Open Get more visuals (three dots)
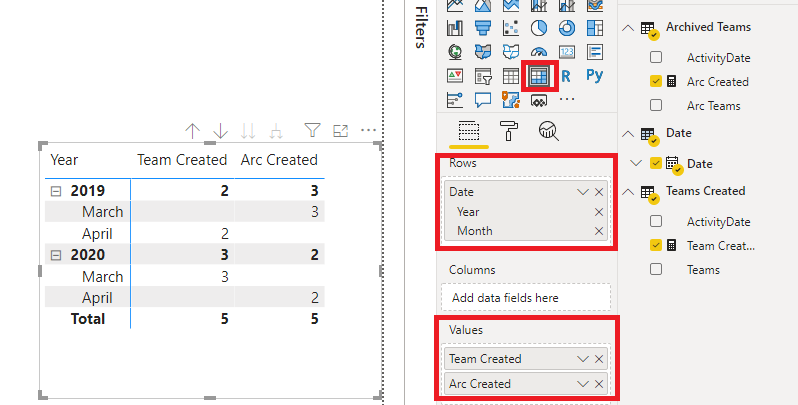Viewport: 798px width, 405px height. [567, 100]
